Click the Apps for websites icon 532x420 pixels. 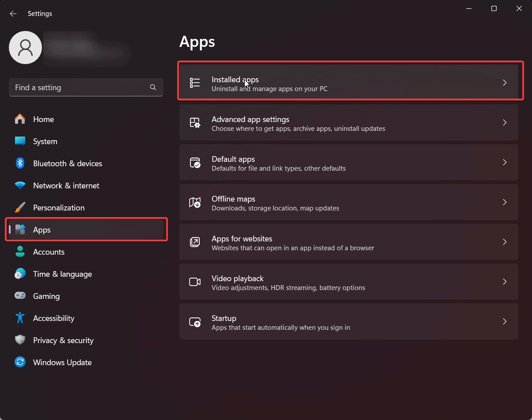pos(194,242)
